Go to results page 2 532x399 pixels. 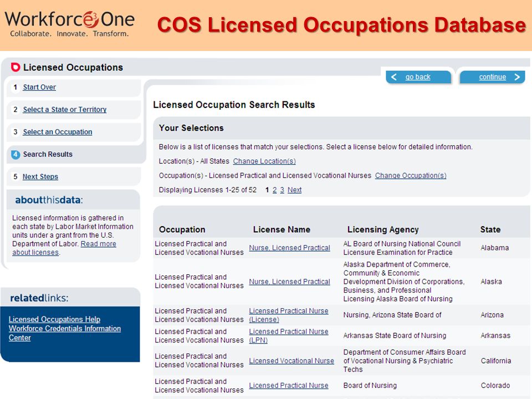pos(274,190)
